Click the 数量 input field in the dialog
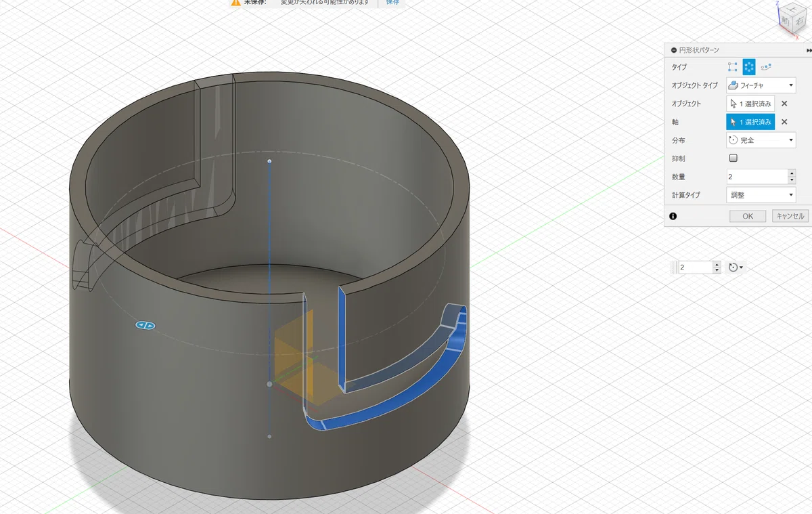Viewport: 812px width, 514px height. (x=757, y=177)
